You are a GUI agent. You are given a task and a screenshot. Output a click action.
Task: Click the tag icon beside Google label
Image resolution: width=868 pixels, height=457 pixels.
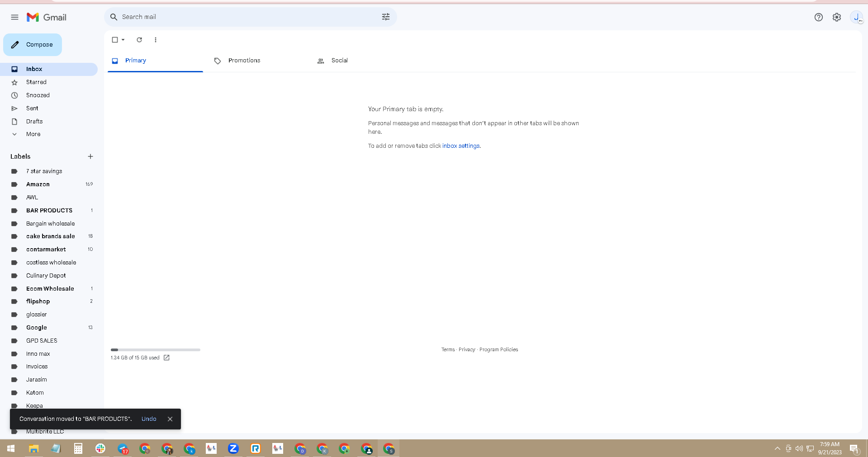coord(14,328)
